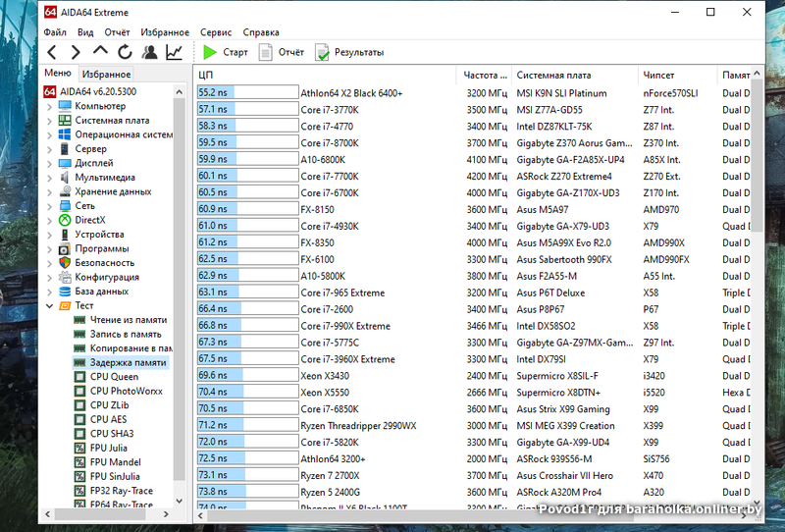This screenshot has height=532, width=785.
Task: Go up one level with the Up arrow
Action: pos(100,52)
